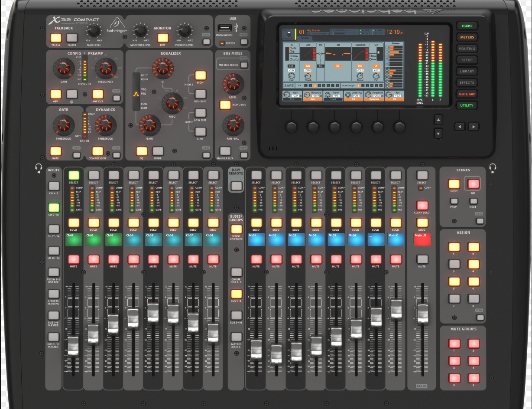The image size is (532, 409).
Task: Click the left arrow navigation button
Action: (x=460, y=127)
